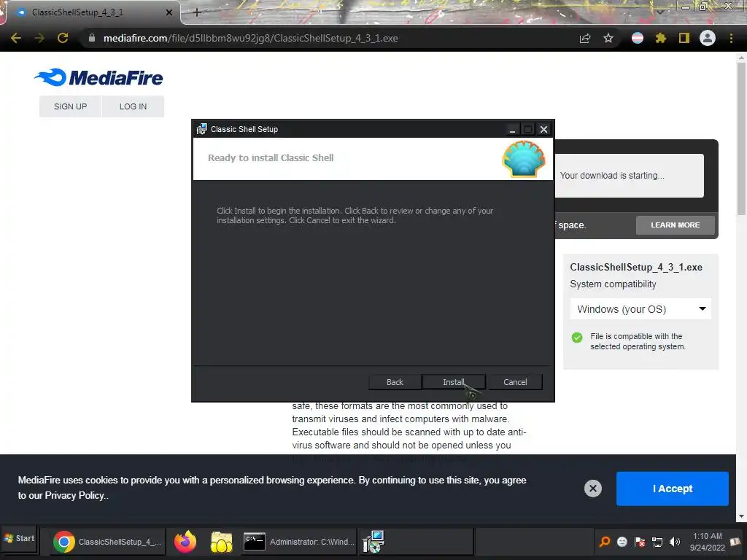Click the taskbar clock 1:10 AM
The image size is (747, 560).
(708, 542)
